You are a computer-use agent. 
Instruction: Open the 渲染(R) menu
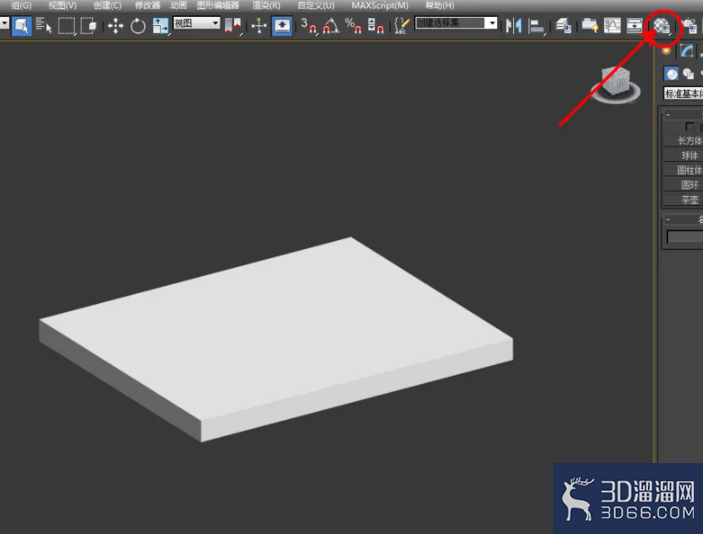click(266, 5)
